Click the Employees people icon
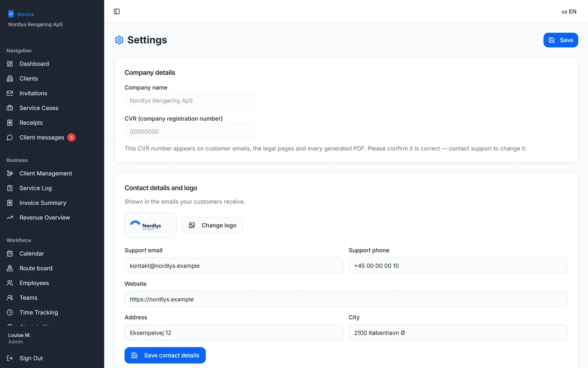Screen dimensions: 588x368 point(10,283)
